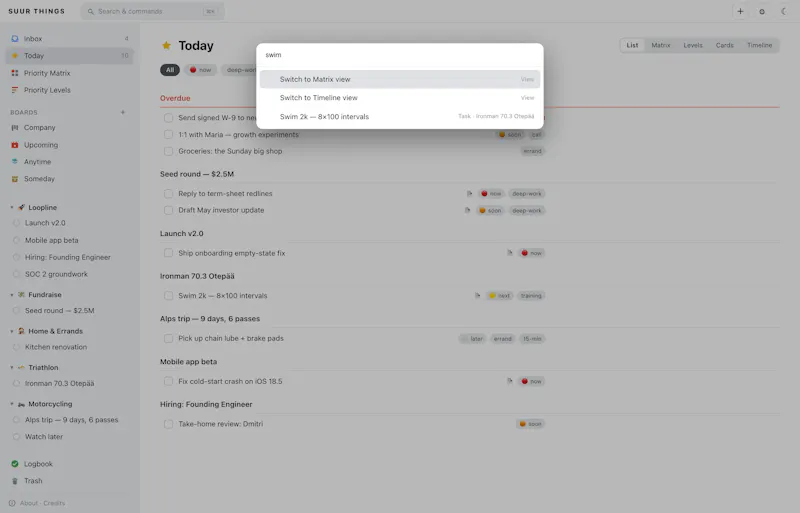Click the Today star icon in sidebar
800x513 pixels.
15,56
